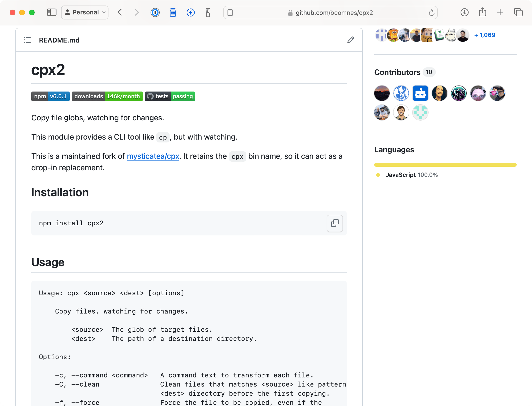The width and height of the screenshot is (532, 406).
Task: Open the + 1,069 dependents link
Action: coord(485,35)
